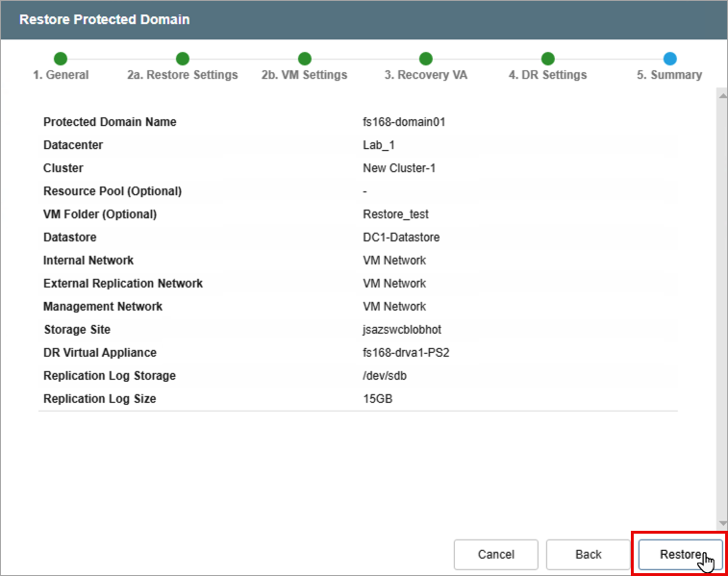Viewport: 728px width, 576px height.
Task: Select the fs168-domain01 domain name value
Action: [404, 122]
